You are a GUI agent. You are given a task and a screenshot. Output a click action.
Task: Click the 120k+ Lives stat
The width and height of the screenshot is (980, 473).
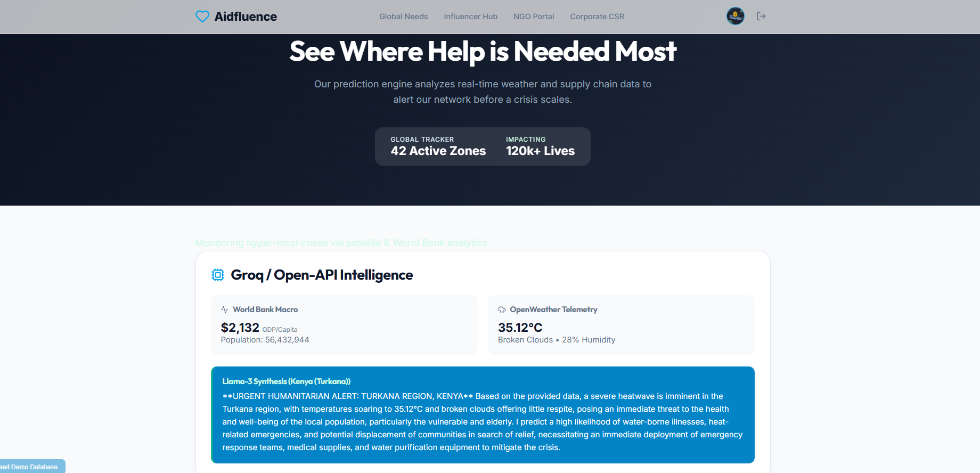tap(541, 151)
